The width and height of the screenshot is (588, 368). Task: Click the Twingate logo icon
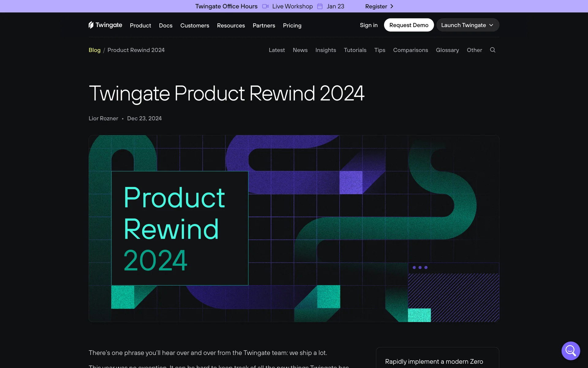(91, 25)
